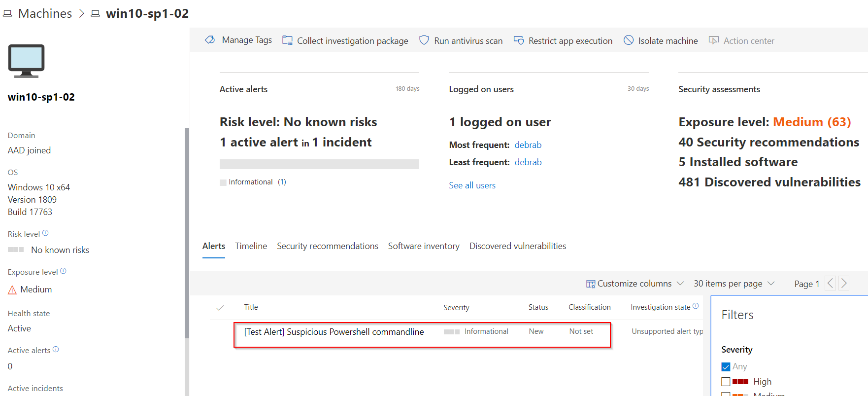This screenshot has width=868, height=396.
Task: Click the Investigation state info icon
Action: click(696, 306)
